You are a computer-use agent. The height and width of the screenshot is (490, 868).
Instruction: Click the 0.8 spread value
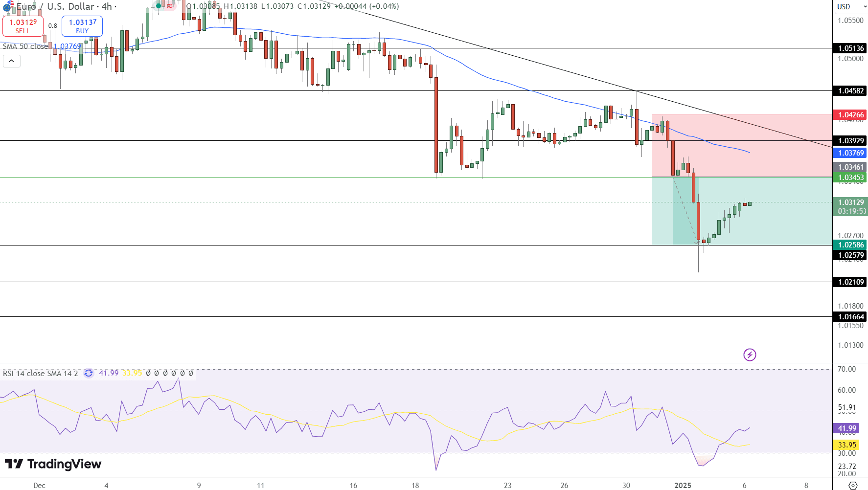pyautogui.click(x=53, y=26)
